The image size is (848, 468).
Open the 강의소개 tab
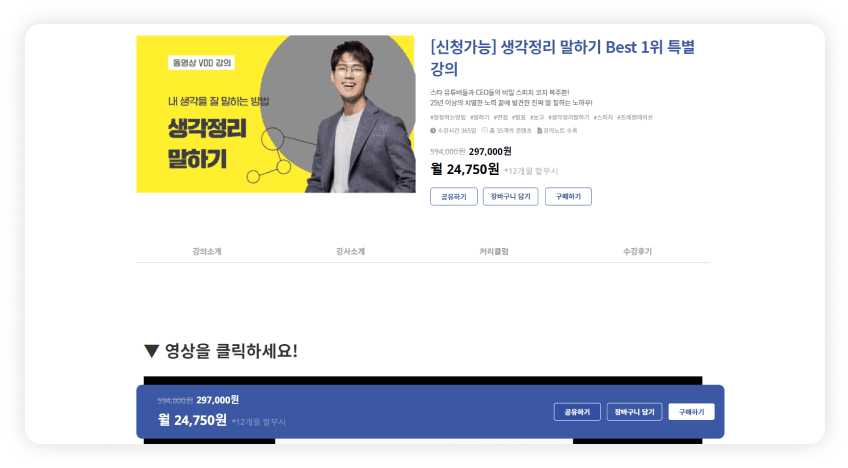(x=207, y=252)
